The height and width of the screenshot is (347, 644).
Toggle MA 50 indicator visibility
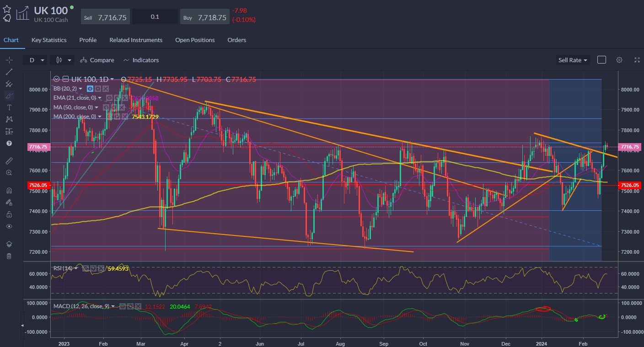[x=106, y=107]
